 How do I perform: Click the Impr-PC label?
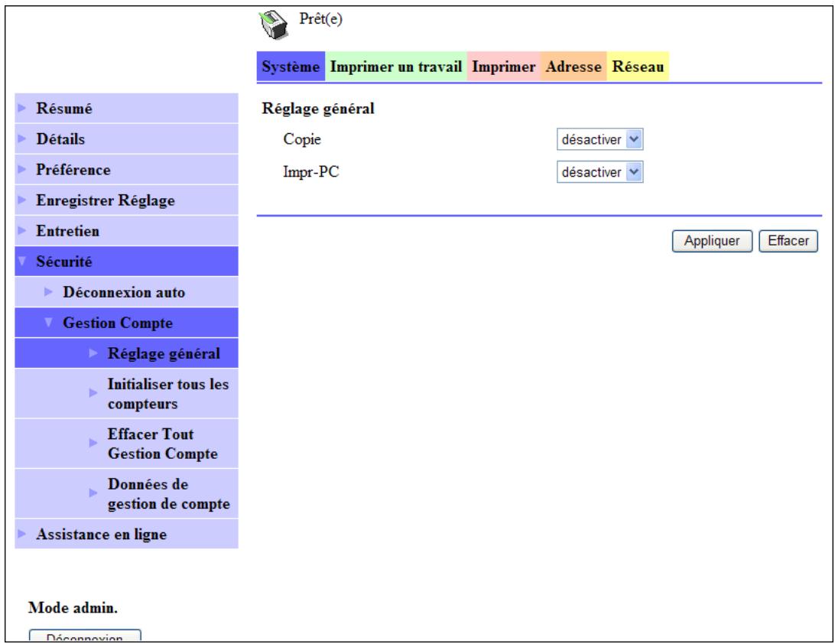click(311, 171)
